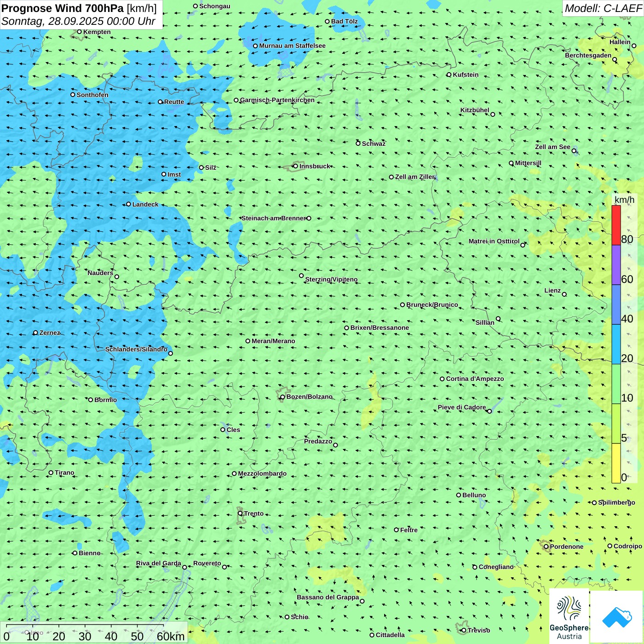Click the Berchtesgaden label
644x644 pixels.
(x=588, y=55)
